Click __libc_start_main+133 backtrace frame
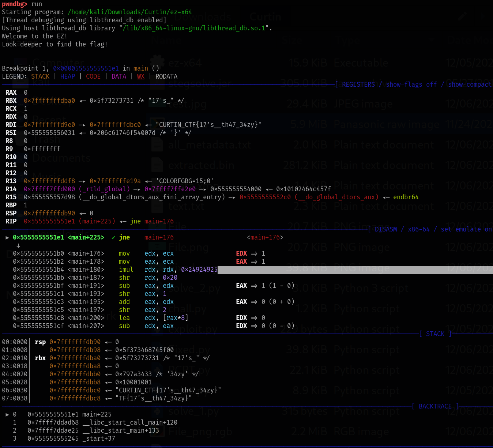Screen dimensions: 493x448 pyautogui.click(x=121, y=430)
